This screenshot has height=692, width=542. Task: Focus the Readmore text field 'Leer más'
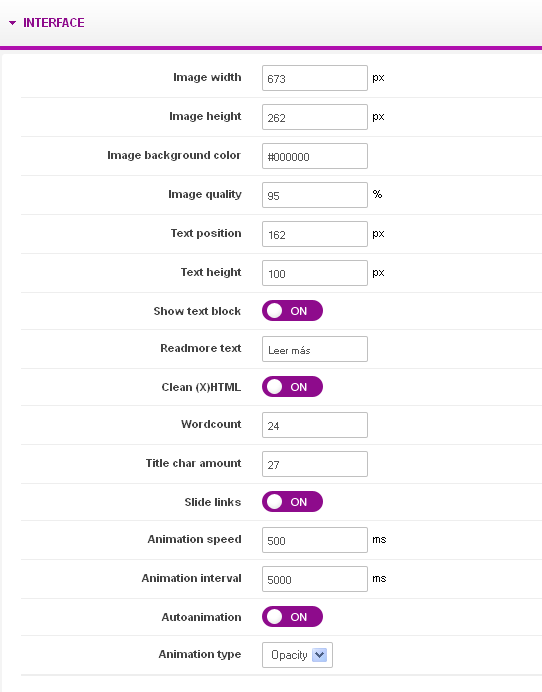coord(315,349)
